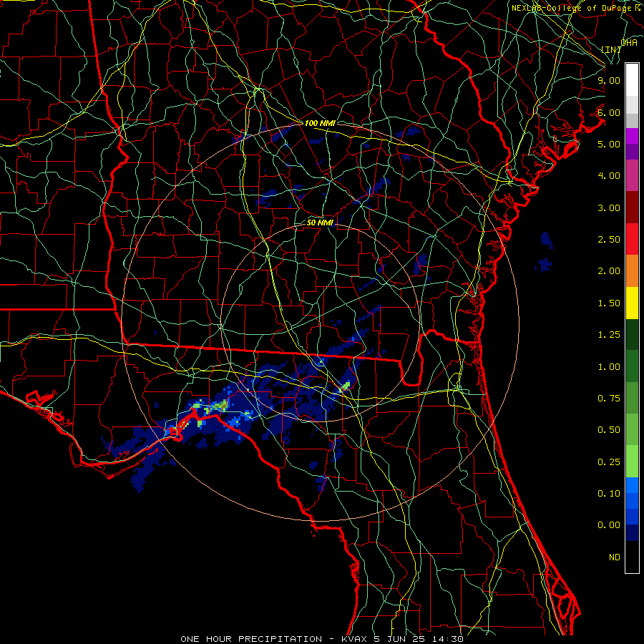Select the '5.00' legend label
Viewport: 644px width, 644px height.
pyautogui.click(x=609, y=144)
